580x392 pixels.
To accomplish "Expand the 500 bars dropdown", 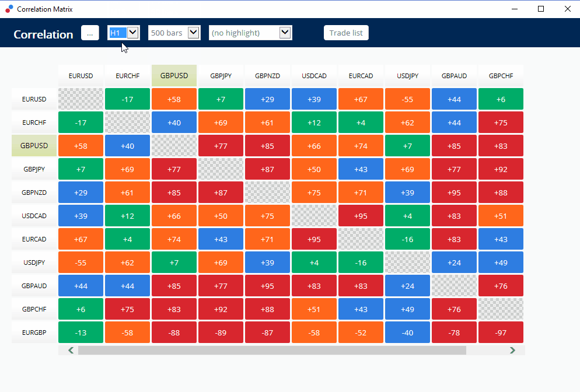I will pos(194,33).
